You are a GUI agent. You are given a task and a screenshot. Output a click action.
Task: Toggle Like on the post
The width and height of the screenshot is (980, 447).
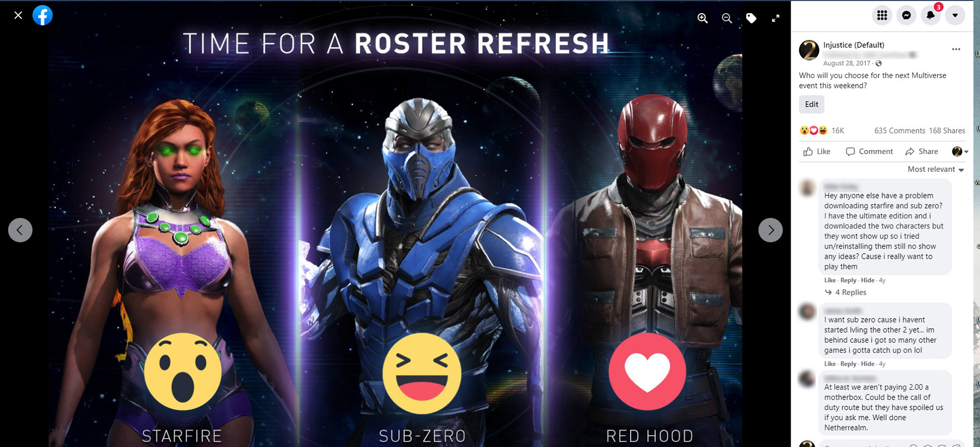pos(817,152)
